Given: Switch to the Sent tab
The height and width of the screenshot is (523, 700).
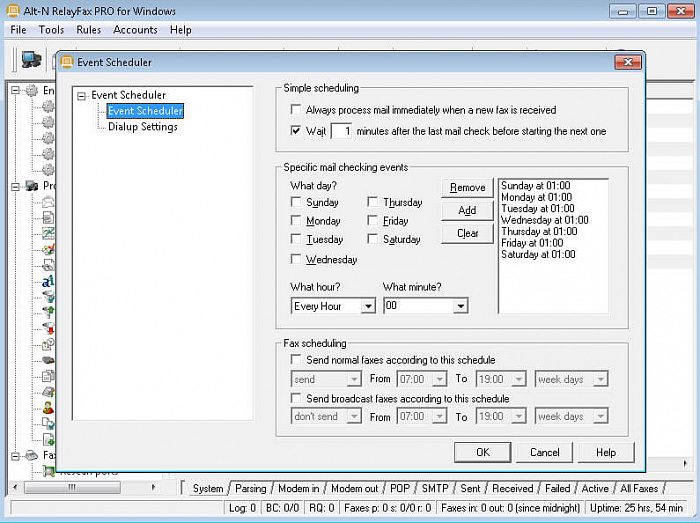Looking at the screenshot, I should 470,489.
